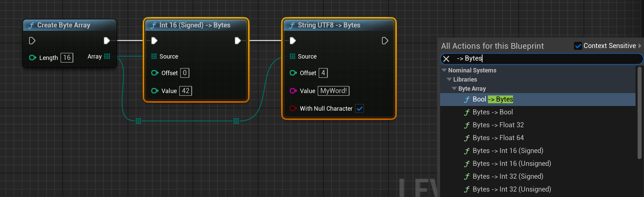Collapse the Nominal Systems category

click(x=444, y=70)
